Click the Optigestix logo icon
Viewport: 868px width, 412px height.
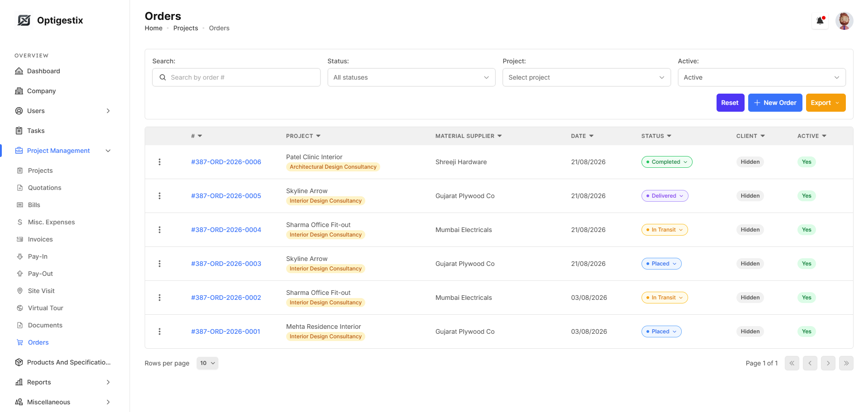tap(24, 20)
